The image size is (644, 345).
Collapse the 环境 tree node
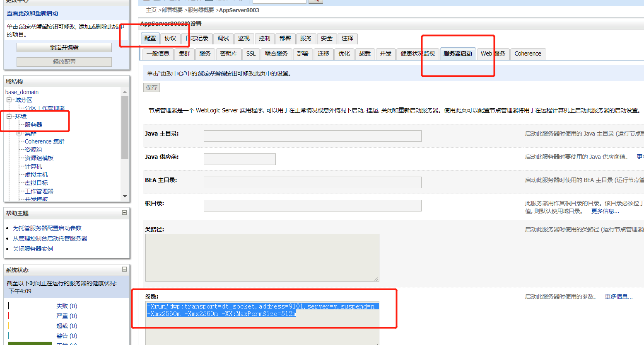[9, 117]
